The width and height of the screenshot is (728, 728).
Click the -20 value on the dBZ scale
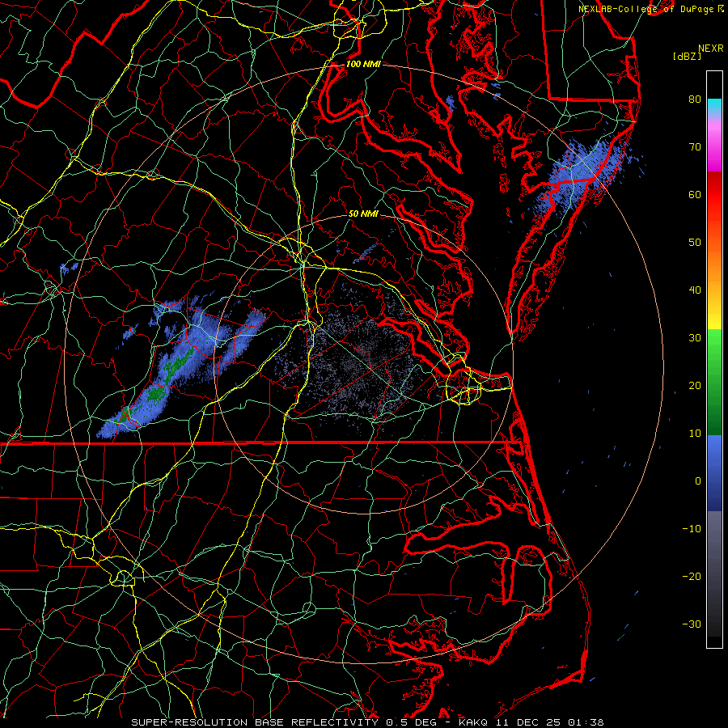[692, 576]
